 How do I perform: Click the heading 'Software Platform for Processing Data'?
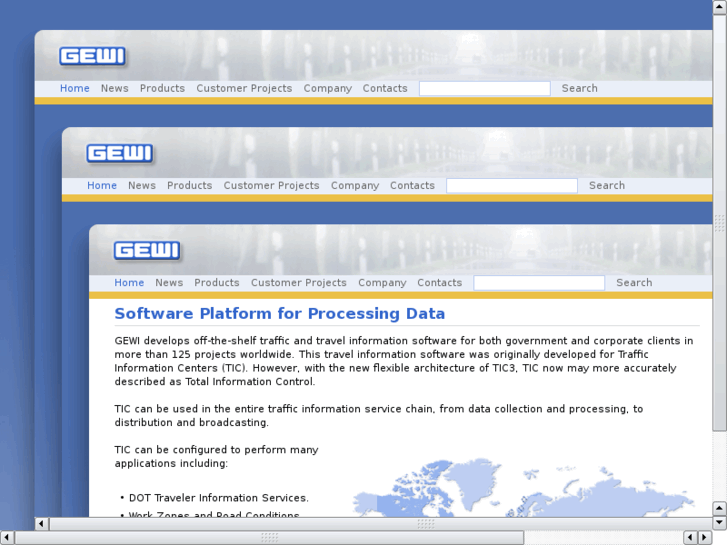pyautogui.click(x=280, y=314)
